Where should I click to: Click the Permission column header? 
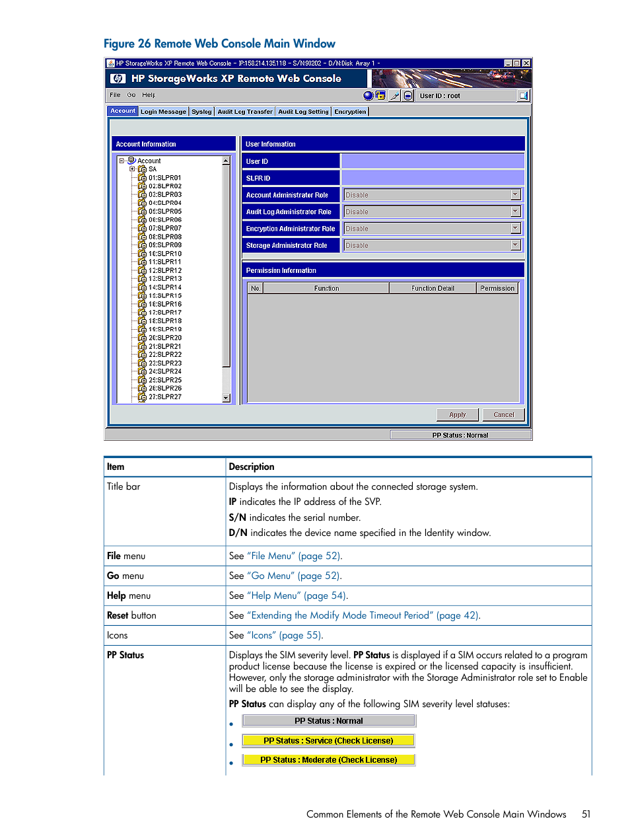tap(497, 288)
